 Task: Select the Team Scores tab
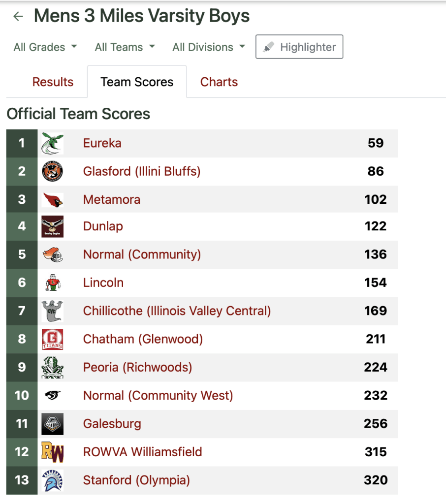click(x=137, y=82)
